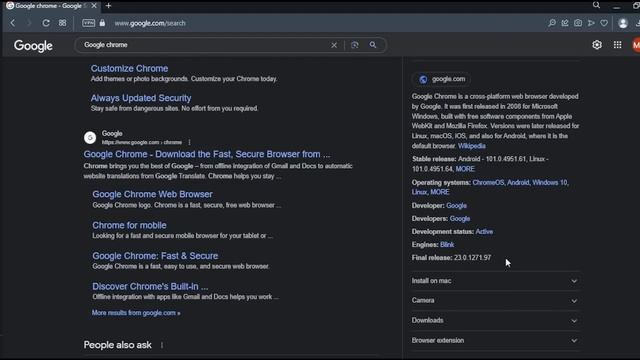Expand the Browser extension section
Screen dimensions: 640x360
(495, 340)
